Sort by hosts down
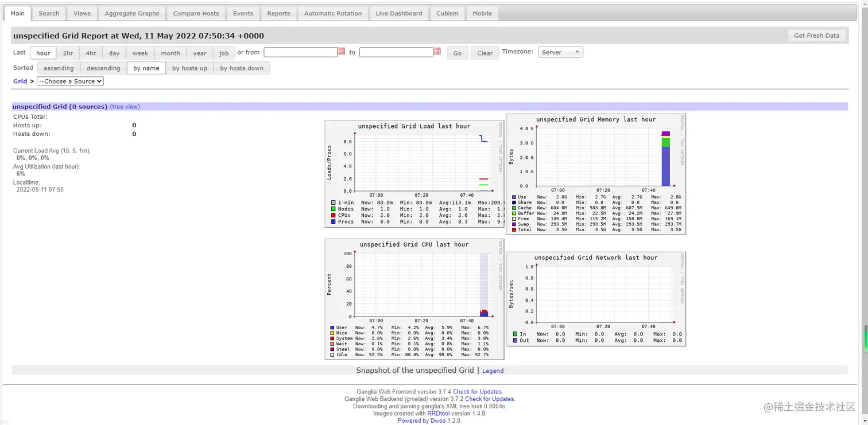The height and width of the screenshot is (425, 868). coord(242,68)
